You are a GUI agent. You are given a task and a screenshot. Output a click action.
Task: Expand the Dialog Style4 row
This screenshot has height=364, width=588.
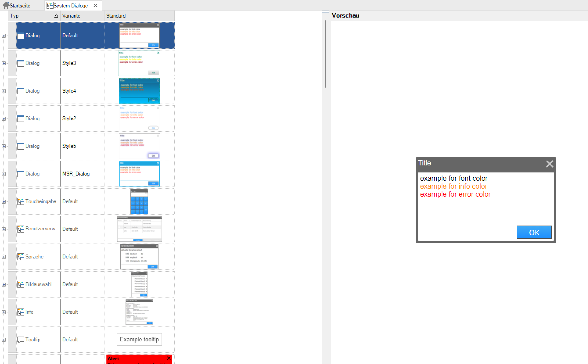click(x=4, y=91)
